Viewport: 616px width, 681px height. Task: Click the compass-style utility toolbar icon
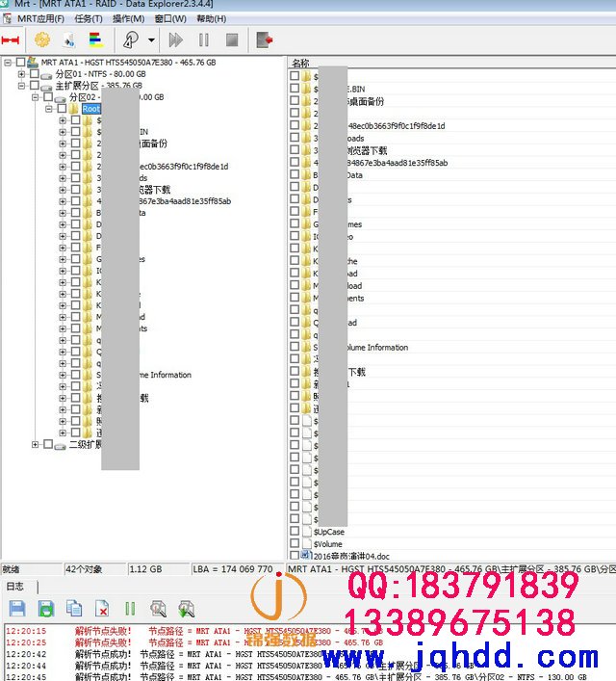click(x=131, y=39)
